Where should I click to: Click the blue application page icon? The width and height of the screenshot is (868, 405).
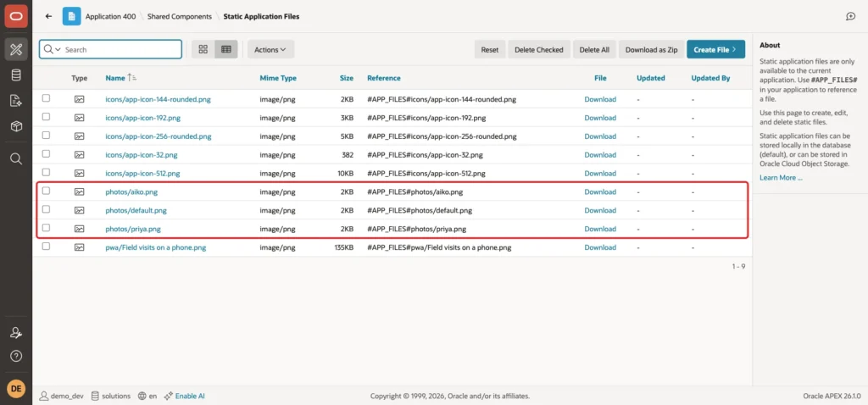pyautogui.click(x=71, y=17)
